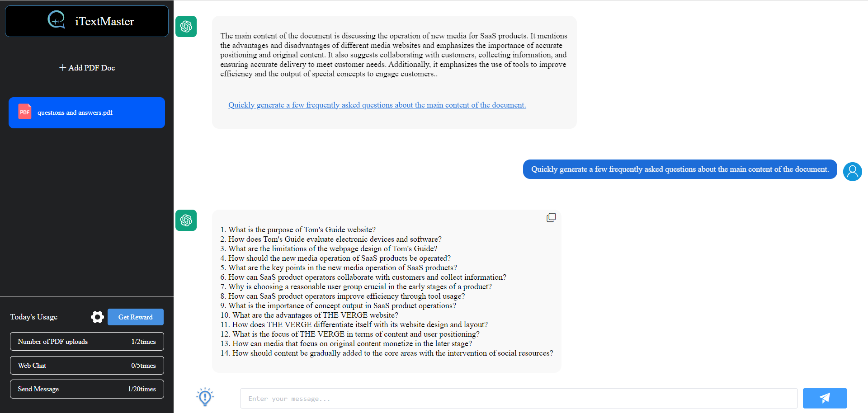
Task: Click the iTextMaster title text
Action: pos(104,21)
